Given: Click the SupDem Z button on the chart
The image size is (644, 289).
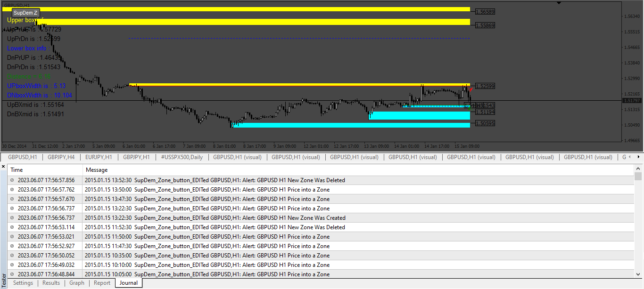Looking at the screenshot, I should 25,13.
